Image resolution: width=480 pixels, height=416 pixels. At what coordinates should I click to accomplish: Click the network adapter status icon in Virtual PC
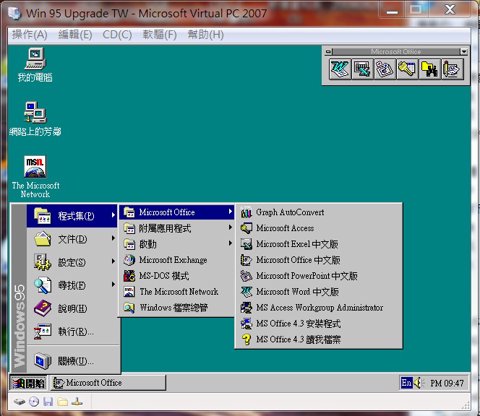(x=77, y=402)
